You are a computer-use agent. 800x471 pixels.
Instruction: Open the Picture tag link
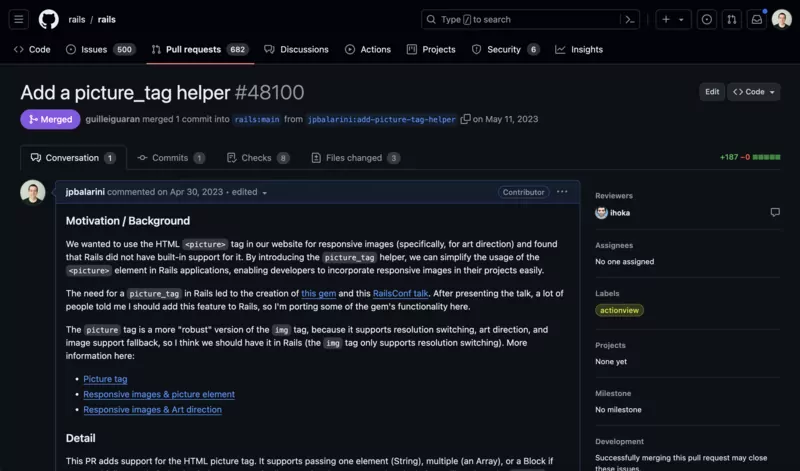point(105,379)
